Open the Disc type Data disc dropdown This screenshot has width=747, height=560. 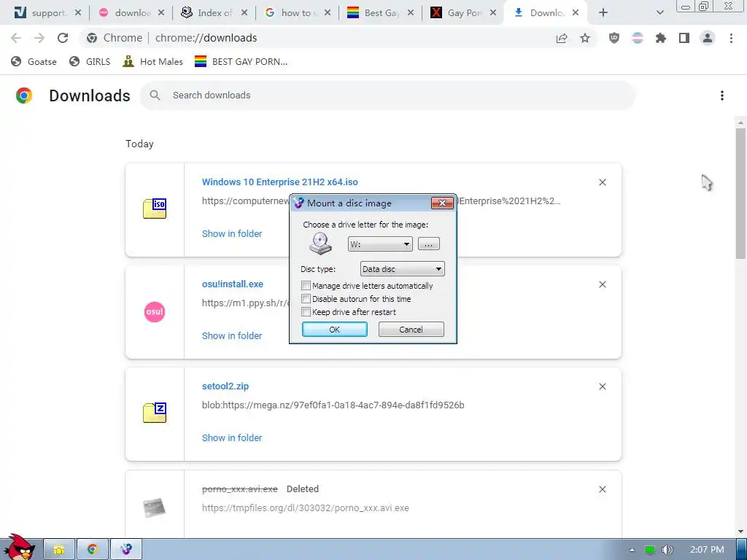click(402, 269)
